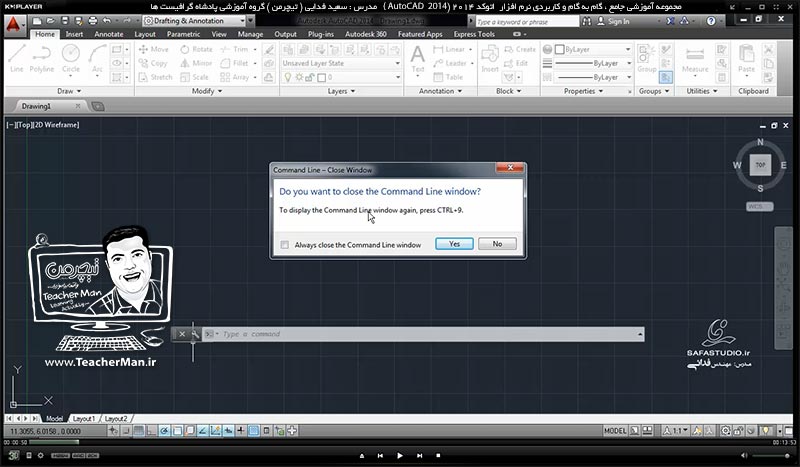Image resolution: width=800 pixels, height=467 pixels.
Task: Toggle Grid display in status bar
Action: [139, 431]
